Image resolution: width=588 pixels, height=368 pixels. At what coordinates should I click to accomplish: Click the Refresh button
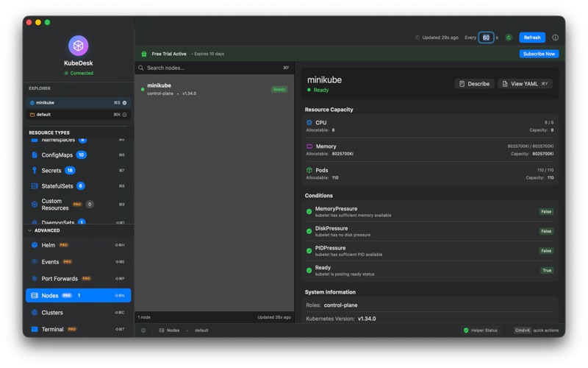coord(531,38)
